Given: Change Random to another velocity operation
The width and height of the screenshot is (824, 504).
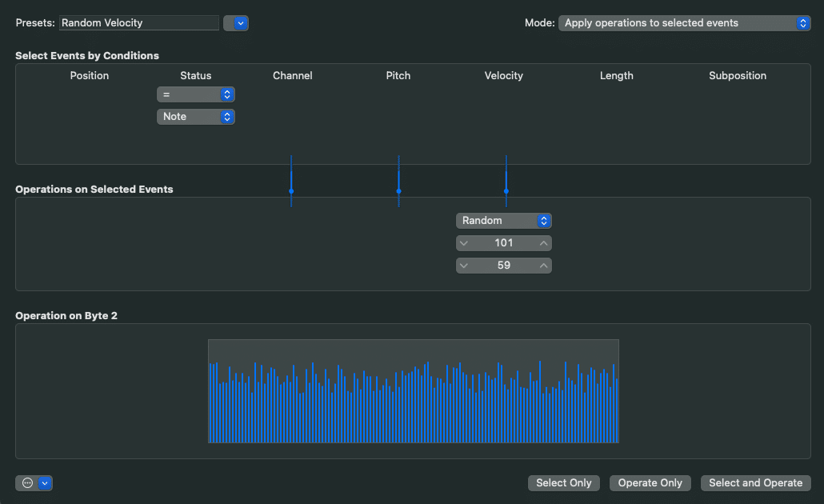Looking at the screenshot, I should 500,220.
